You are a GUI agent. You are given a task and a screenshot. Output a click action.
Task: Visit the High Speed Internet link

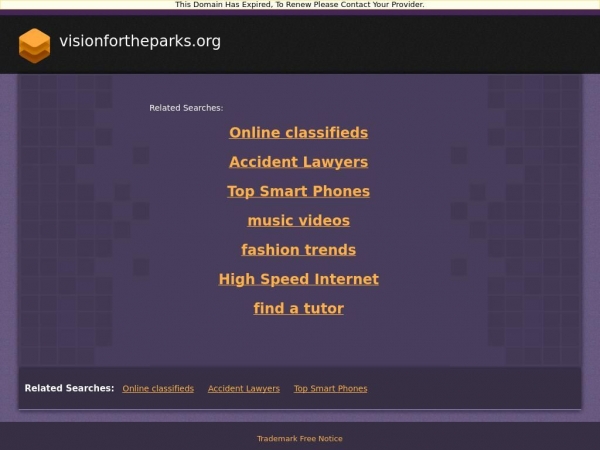(298, 279)
